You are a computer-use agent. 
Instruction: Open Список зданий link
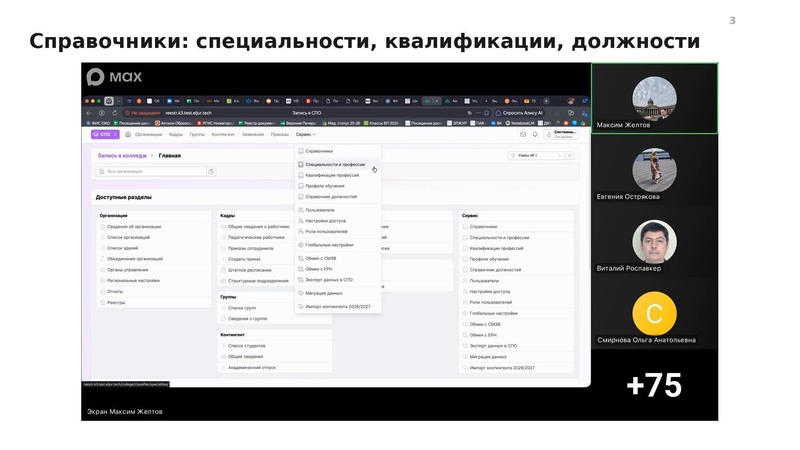tap(122, 248)
